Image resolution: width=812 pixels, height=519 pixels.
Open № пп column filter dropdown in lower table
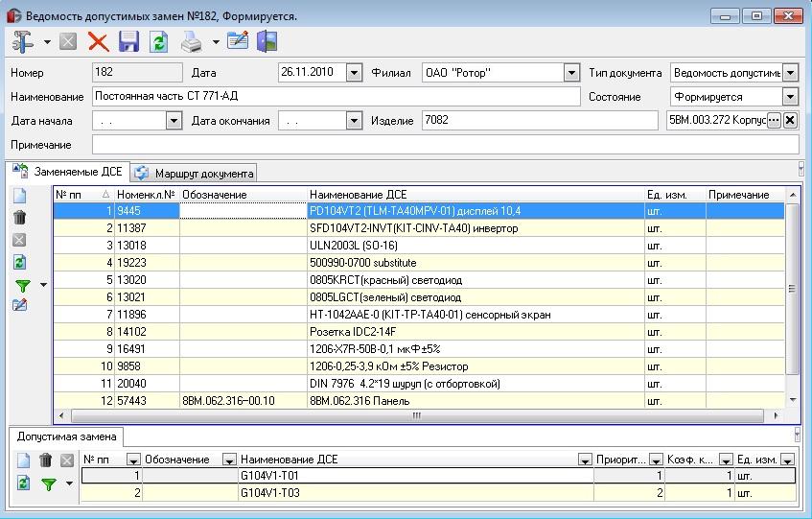click(133, 460)
